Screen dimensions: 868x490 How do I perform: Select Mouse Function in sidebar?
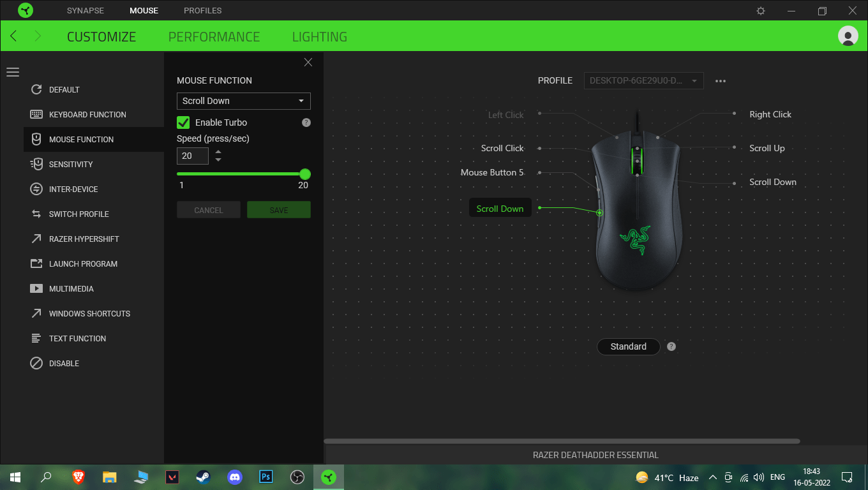click(x=94, y=140)
